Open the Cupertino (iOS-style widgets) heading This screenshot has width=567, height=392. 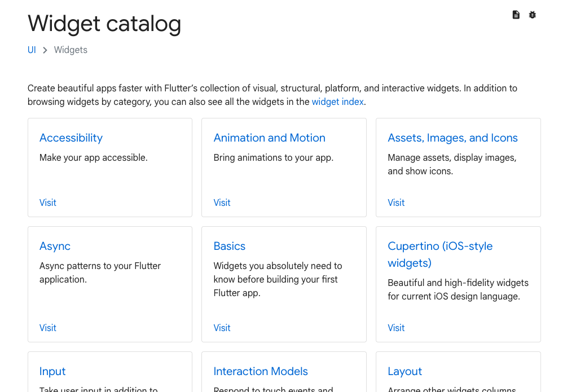pos(440,254)
